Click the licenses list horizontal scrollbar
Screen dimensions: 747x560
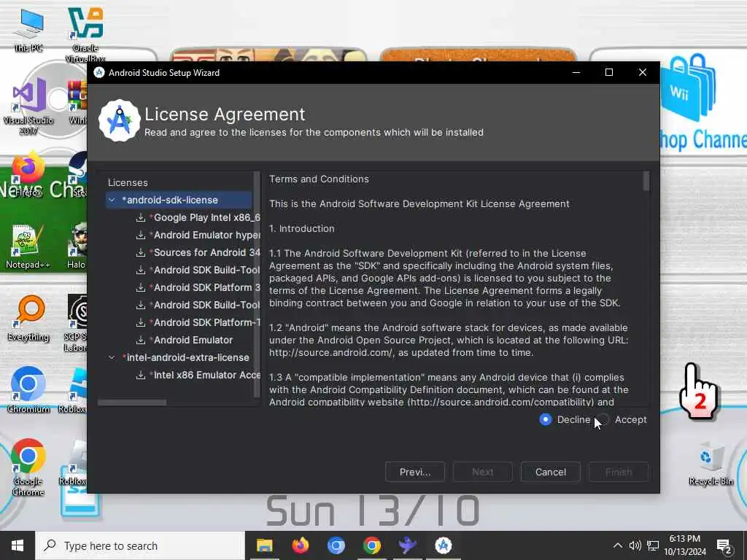(x=132, y=402)
